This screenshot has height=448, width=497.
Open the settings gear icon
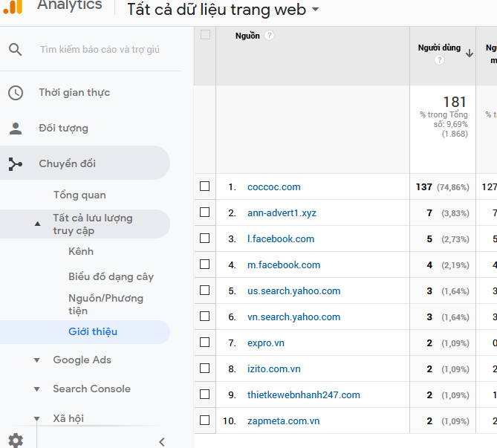click(x=16, y=441)
